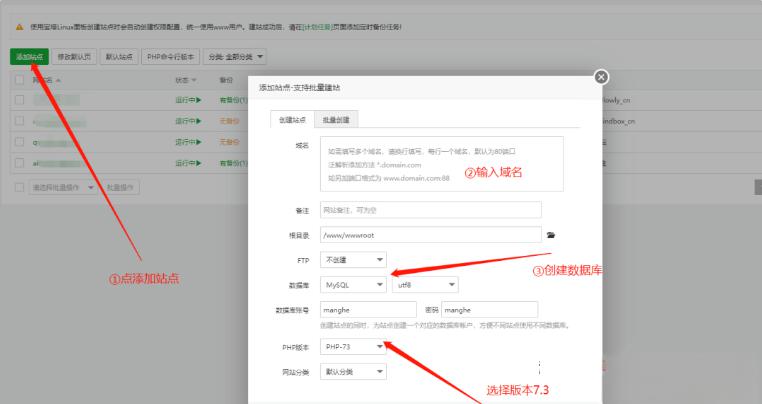The height and width of the screenshot is (404, 762).
Task: Click the indbox_cn text in site list
Action: pyautogui.click(x=619, y=121)
